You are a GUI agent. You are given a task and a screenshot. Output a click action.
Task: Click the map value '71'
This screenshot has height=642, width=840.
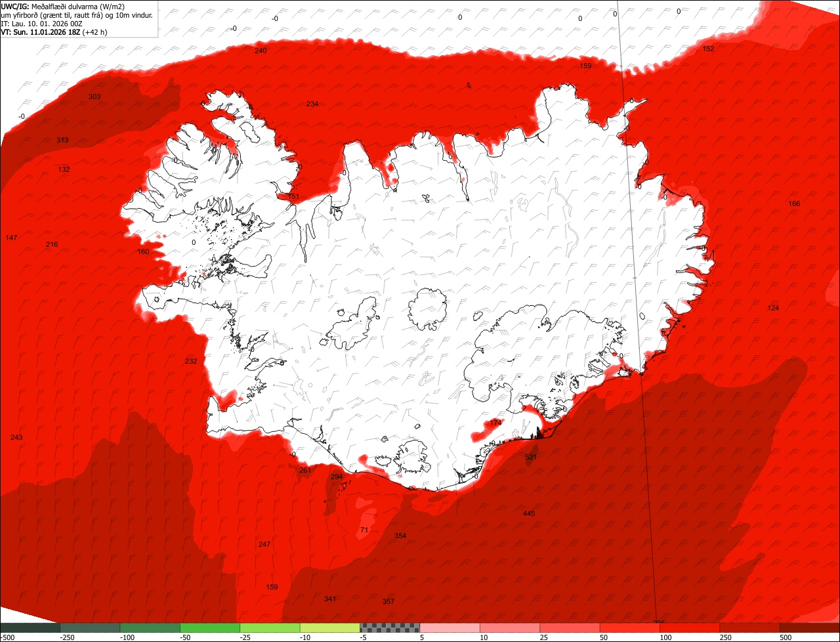(364, 530)
